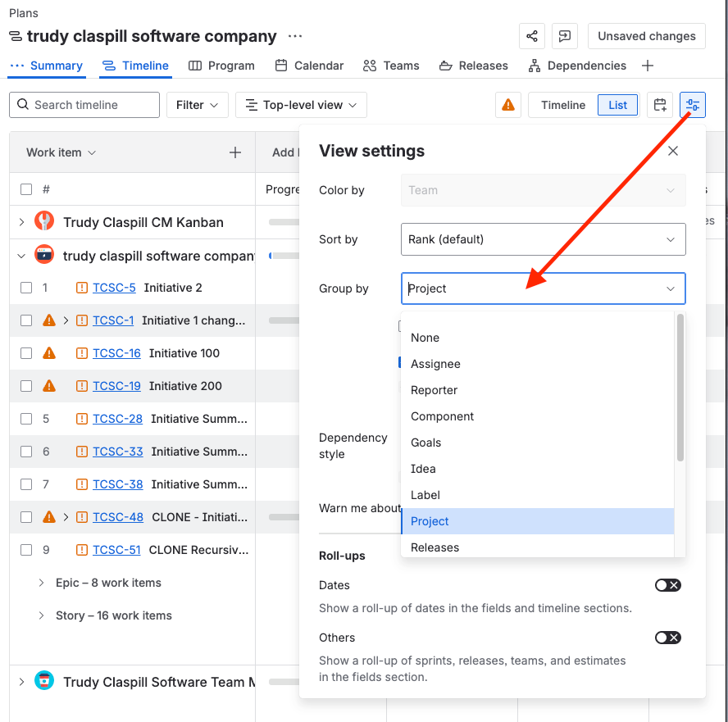Viewport: 728px width, 722px height.
Task: Open the TCSC-33 issue link
Action: click(x=118, y=452)
